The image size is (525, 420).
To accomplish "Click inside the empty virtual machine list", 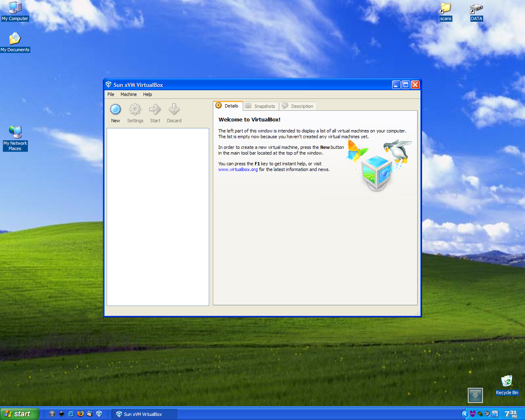I will (x=158, y=217).
